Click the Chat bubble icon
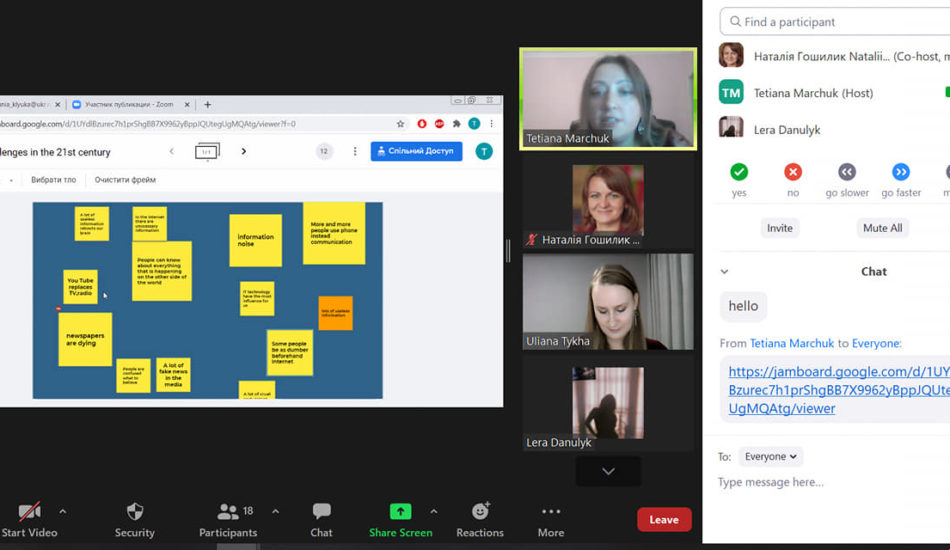 click(x=321, y=512)
